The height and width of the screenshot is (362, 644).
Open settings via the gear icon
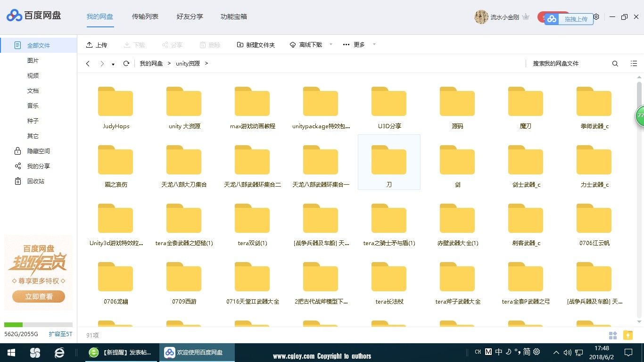click(x=596, y=17)
